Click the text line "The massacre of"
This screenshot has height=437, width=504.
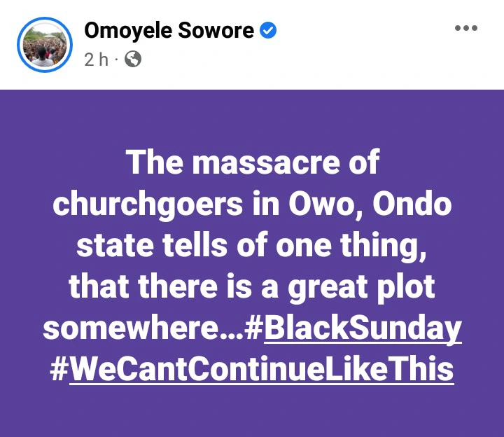coord(252,162)
